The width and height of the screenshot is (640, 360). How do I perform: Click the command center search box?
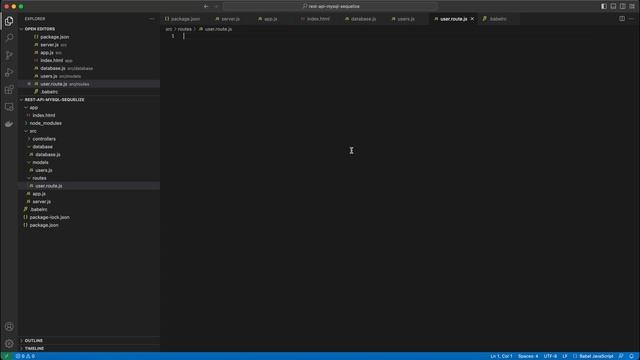click(331, 7)
